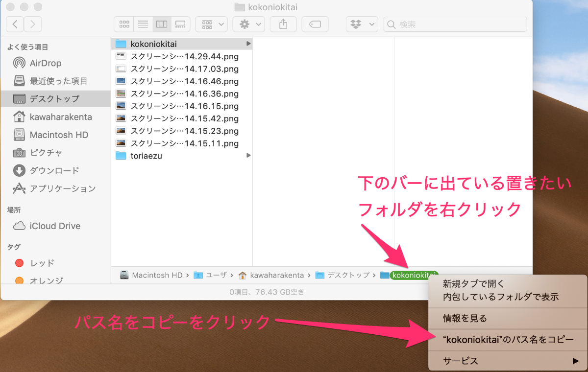Open ピクチャ in the sidebar
588x372 pixels.
[55, 153]
